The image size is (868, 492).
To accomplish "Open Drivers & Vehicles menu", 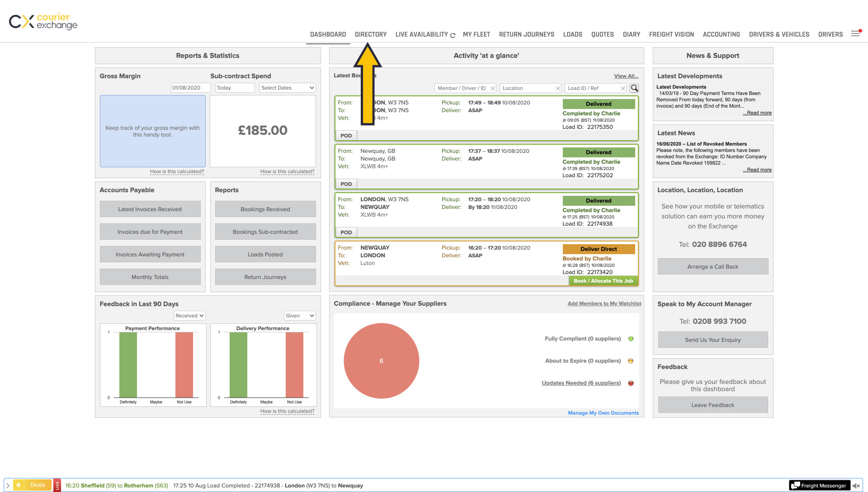I will (779, 34).
